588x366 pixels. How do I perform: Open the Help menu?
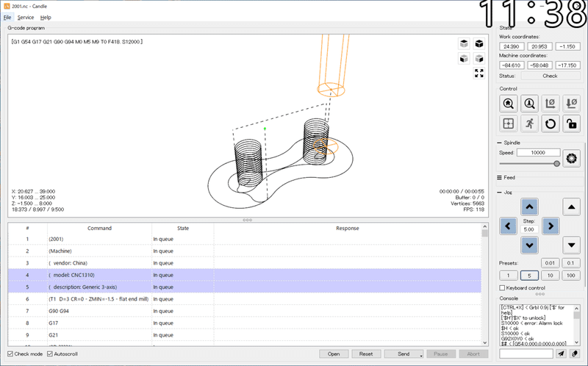[x=46, y=17]
